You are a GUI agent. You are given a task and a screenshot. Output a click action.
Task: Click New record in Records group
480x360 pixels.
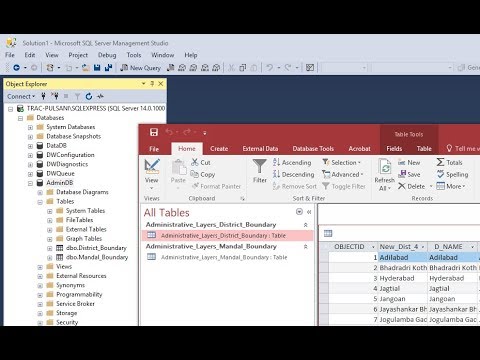tap(409, 162)
